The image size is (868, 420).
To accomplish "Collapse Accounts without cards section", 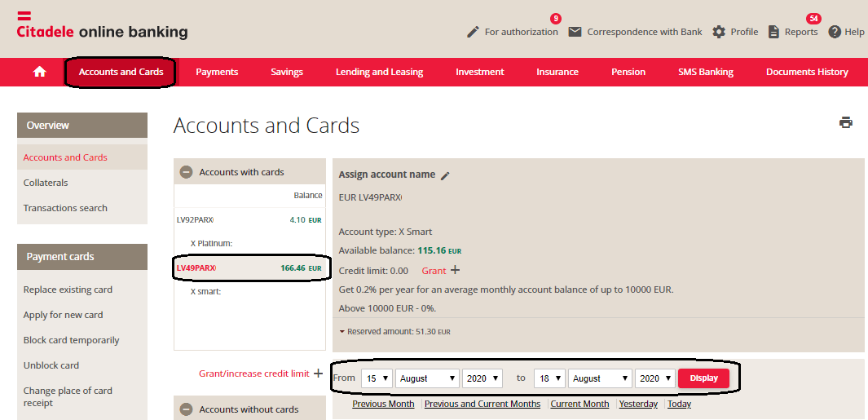I will (187, 409).
